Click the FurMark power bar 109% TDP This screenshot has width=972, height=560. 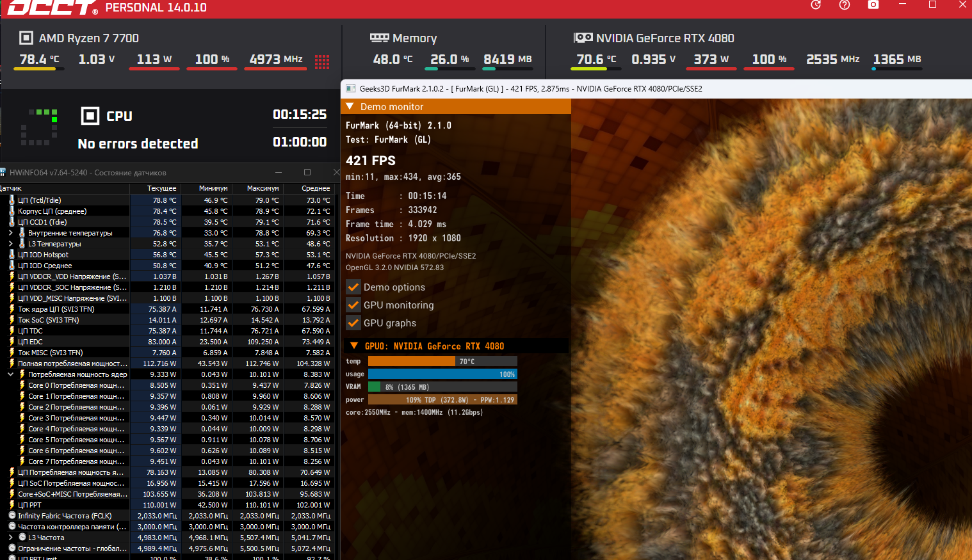(x=442, y=400)
